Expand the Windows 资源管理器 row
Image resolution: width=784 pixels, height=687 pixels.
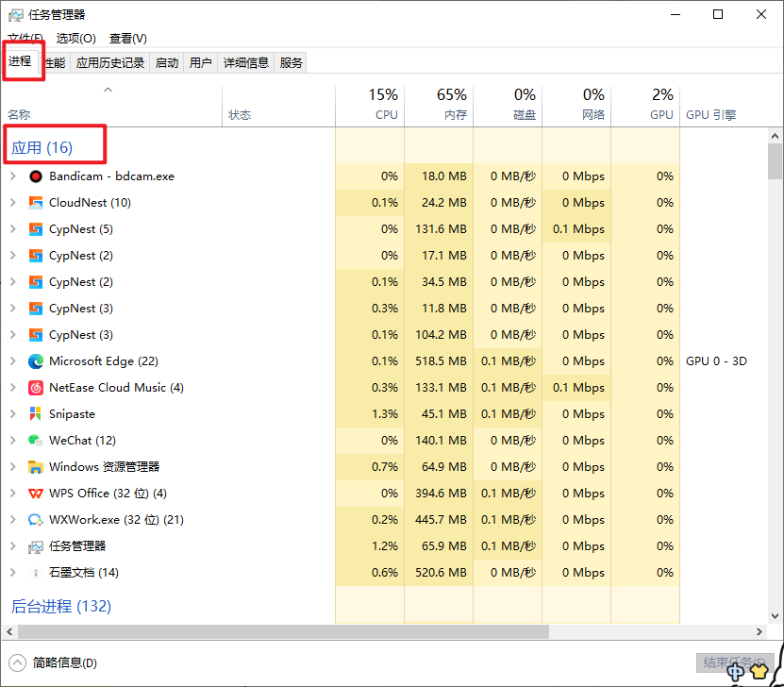pos(13,466)
